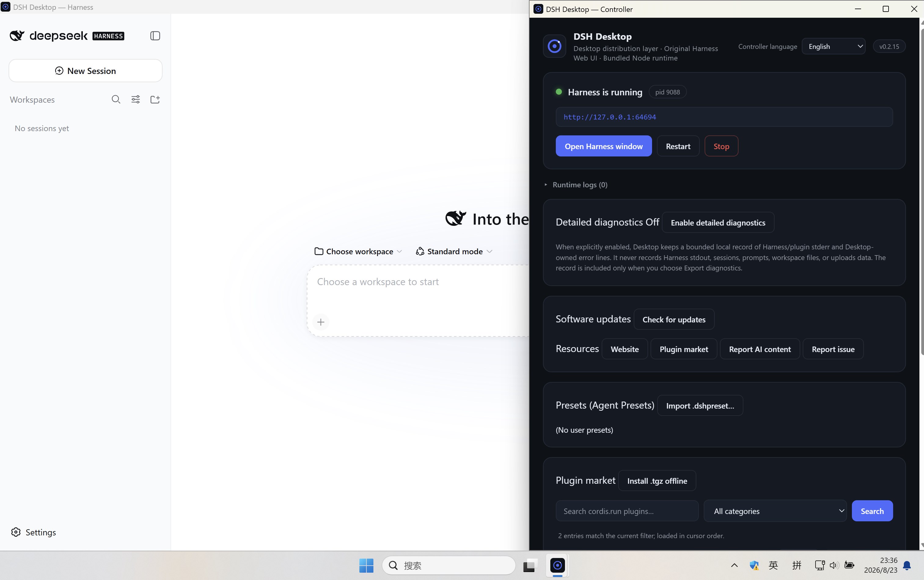Image resolution: width=924 pixels, height=580 pixels.
Task: Open Plugin market resource button
Action: [x=684, y=349]
